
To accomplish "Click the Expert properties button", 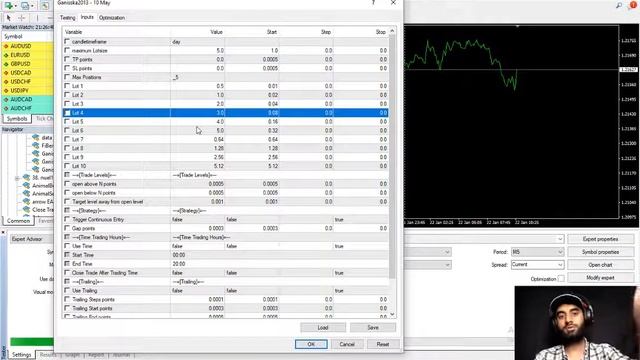I will coord(600,239).
